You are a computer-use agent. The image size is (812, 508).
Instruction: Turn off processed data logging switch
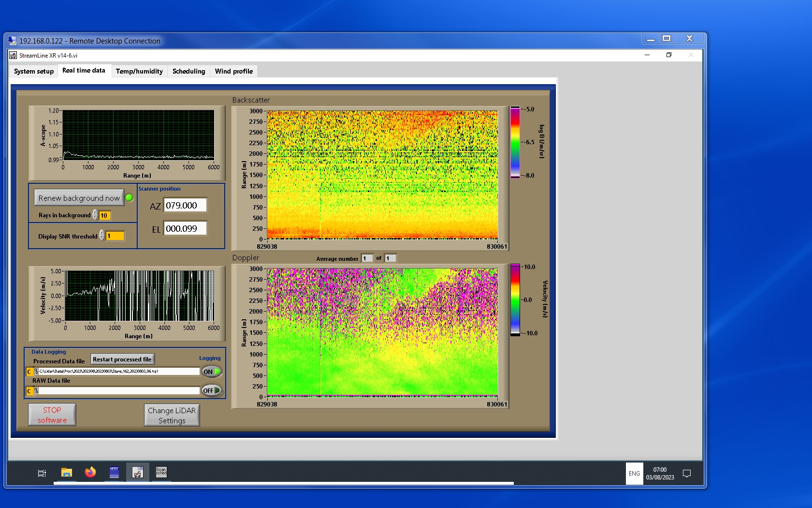click(212, 372)
